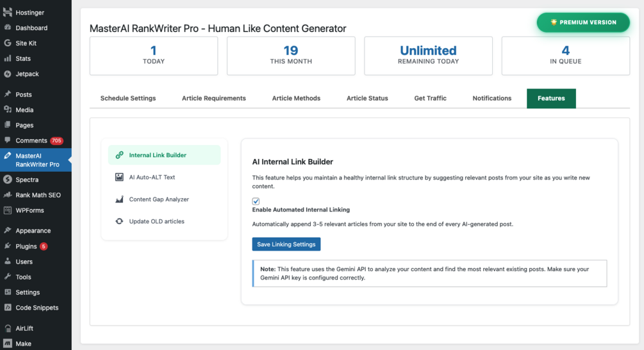Click the "AI Internal Link Builder" heading
Screen dimensions: 644x350
pyautogui.click(x=292, y=162)
